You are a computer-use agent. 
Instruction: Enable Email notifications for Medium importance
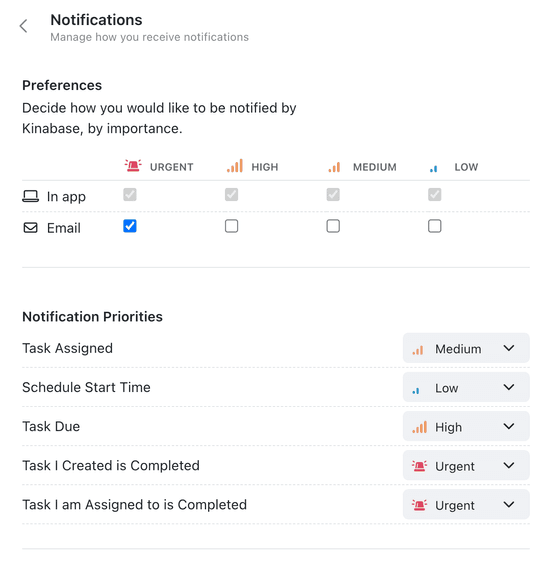click(x=333, y=226)
